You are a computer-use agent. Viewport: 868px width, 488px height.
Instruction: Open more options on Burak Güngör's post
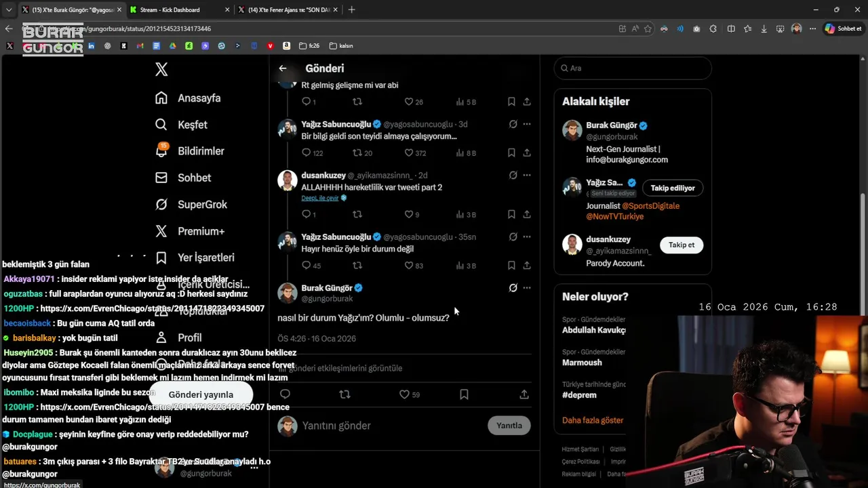(x=527, y=288)
